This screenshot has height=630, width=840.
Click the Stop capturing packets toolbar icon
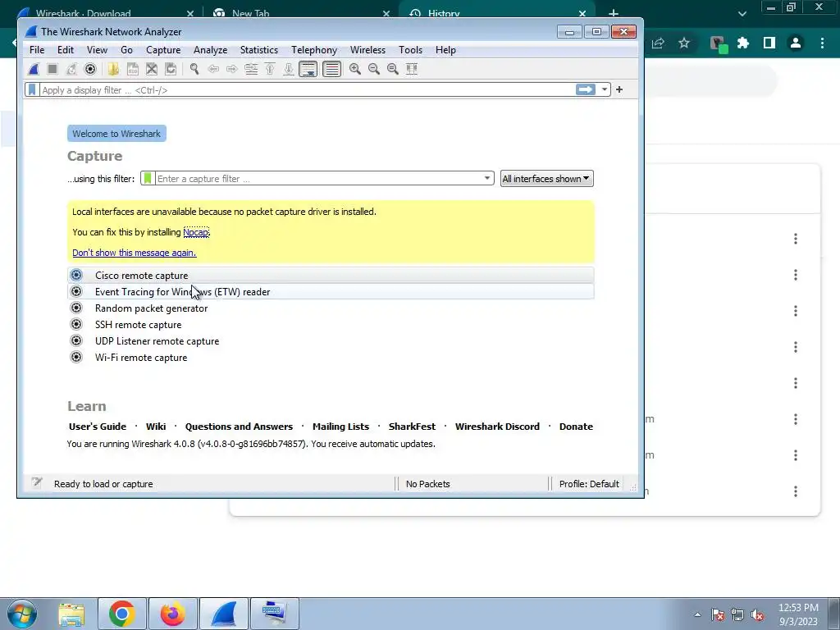(52, 69)
